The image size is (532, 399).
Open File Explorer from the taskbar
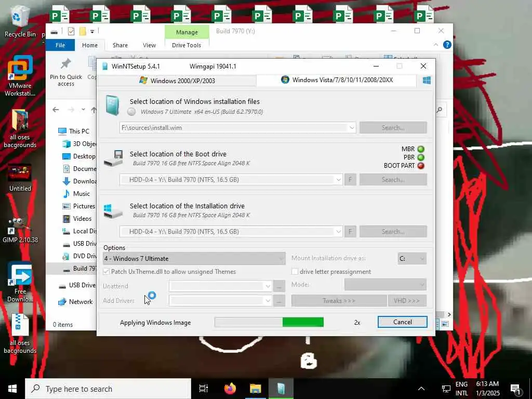coord(256,389)
